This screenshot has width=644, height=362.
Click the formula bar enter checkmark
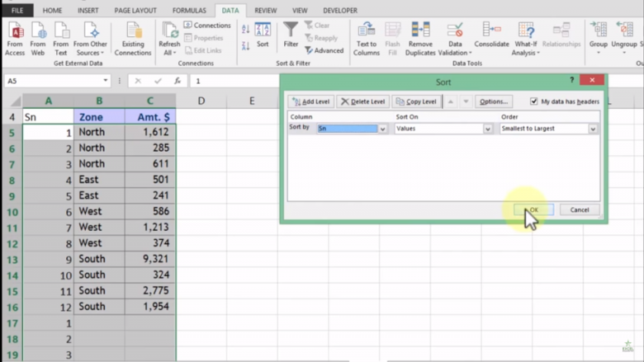pyautogui.click(x=158, y=81)
